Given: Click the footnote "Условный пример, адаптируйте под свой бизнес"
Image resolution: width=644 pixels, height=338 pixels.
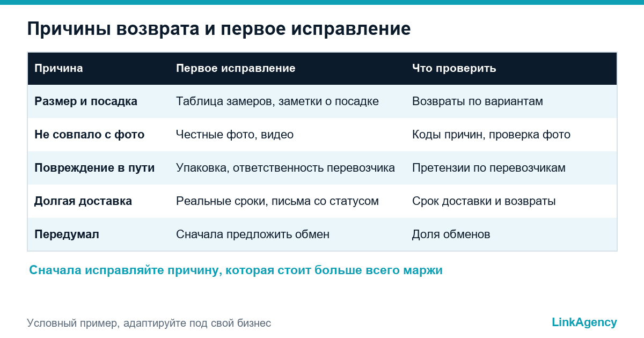Looking at the screenshot, I should (x=149, y=323).
